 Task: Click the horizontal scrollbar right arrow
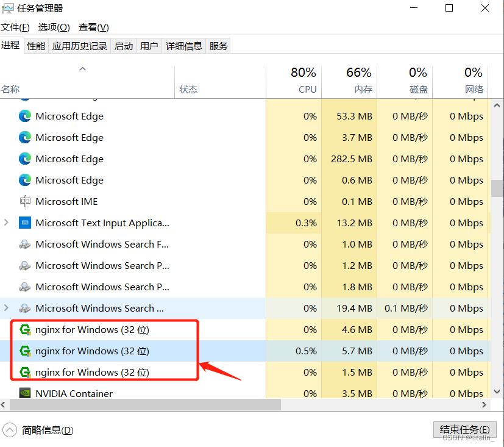tap(484, 404)
